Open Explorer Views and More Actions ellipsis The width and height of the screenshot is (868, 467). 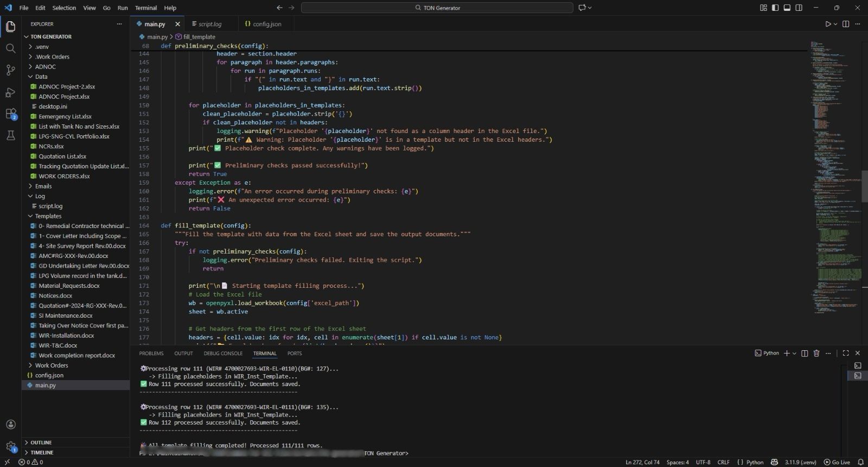pyautogui.click(x=119, y=24)
